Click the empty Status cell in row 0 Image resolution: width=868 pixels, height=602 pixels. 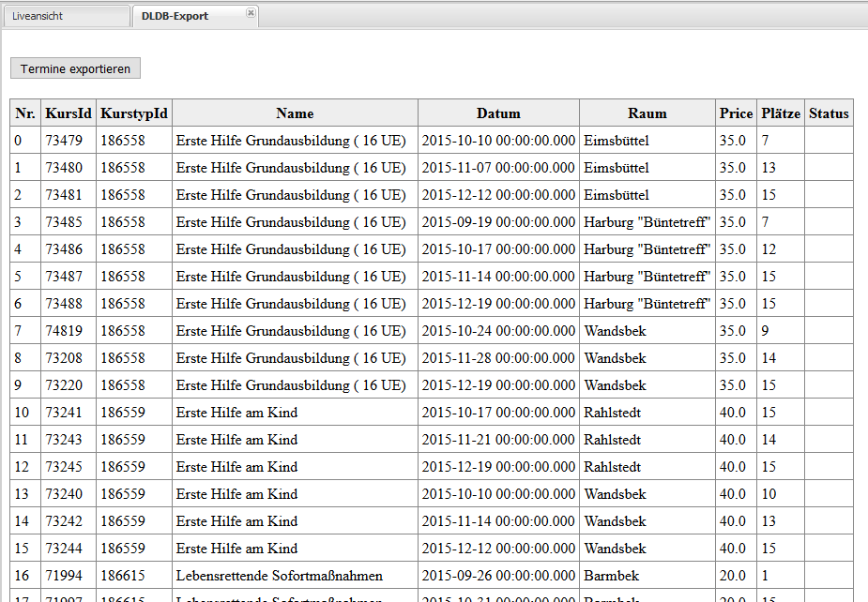click(829, 141)
